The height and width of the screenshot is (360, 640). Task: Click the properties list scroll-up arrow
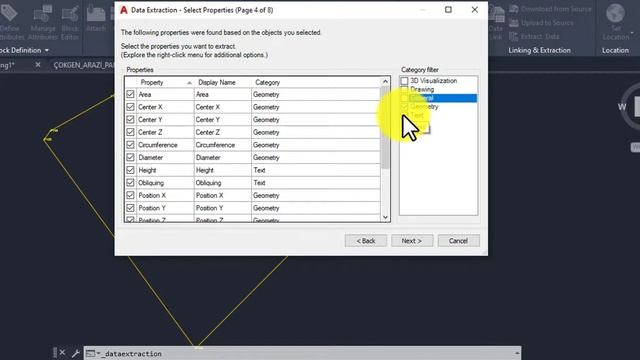pyautogui.click(x=385, y=82)
